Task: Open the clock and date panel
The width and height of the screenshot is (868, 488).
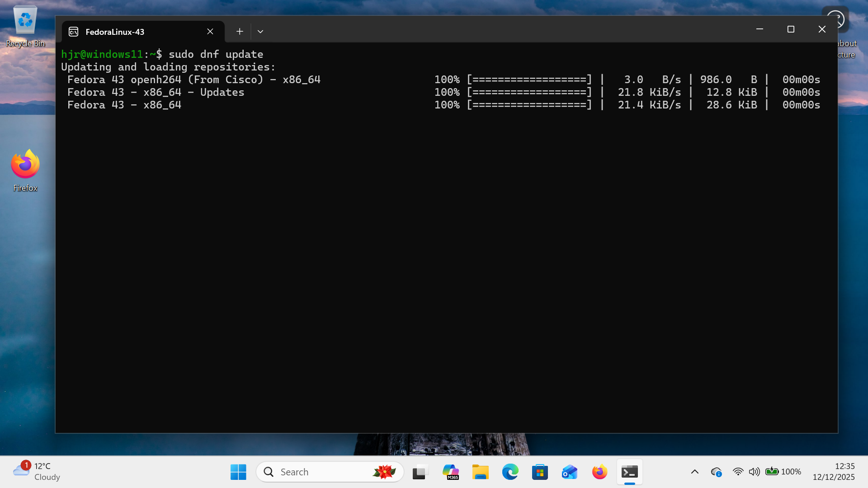Action: pos(833,472)
